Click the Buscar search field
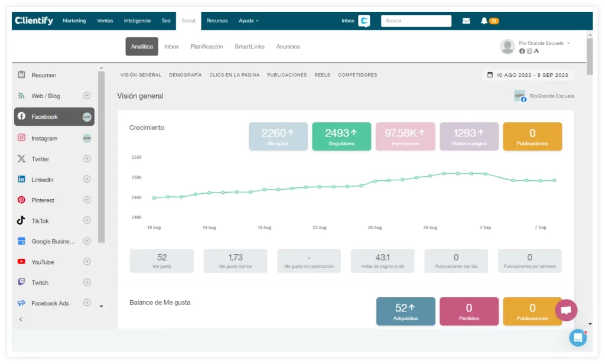Screen dimensions: 605x364 click(x=416, y=21)
